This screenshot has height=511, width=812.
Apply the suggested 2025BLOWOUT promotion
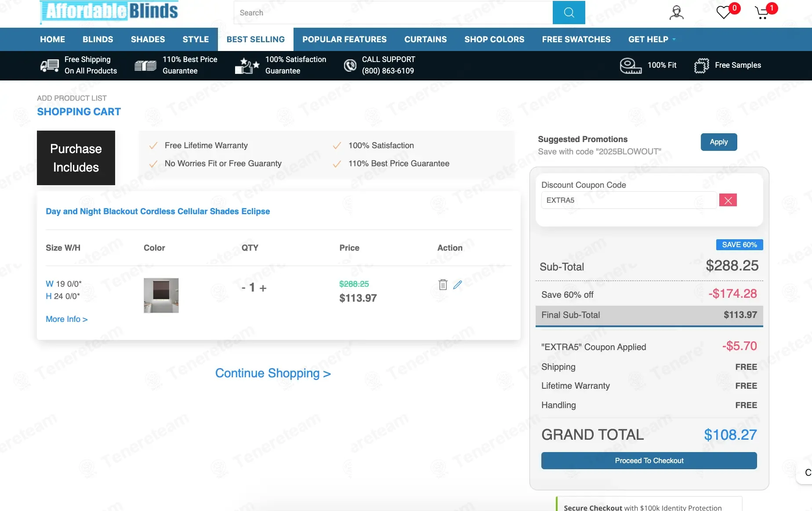coord(718,142)
